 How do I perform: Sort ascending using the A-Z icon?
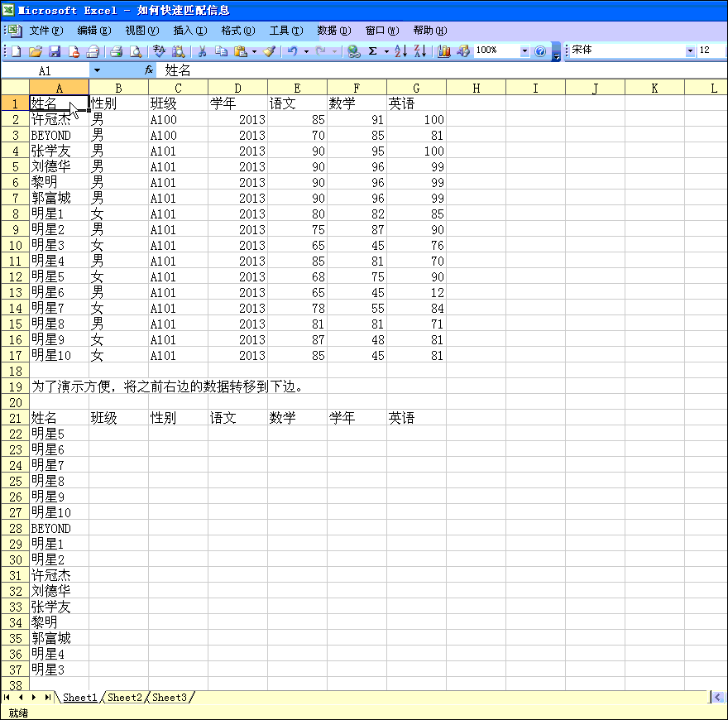pos(400,51)
